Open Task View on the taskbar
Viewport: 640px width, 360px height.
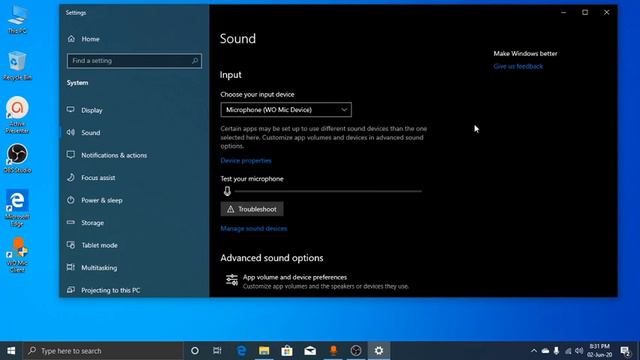tap(217, 351)
